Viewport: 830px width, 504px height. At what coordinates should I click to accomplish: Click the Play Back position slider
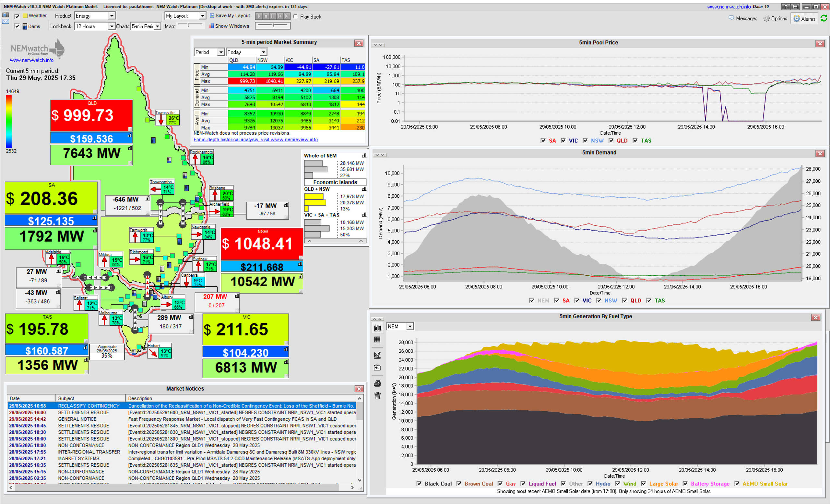coord(273,26)
